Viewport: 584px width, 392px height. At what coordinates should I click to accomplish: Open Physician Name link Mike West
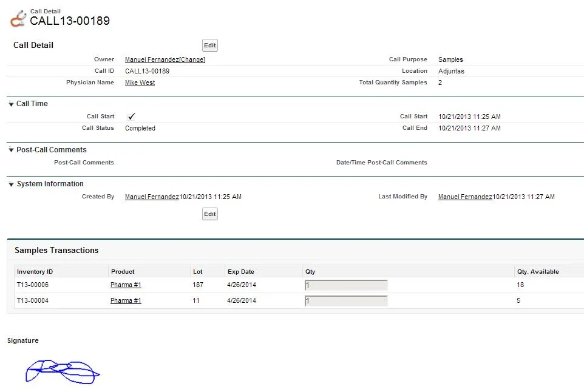[140, 83]
